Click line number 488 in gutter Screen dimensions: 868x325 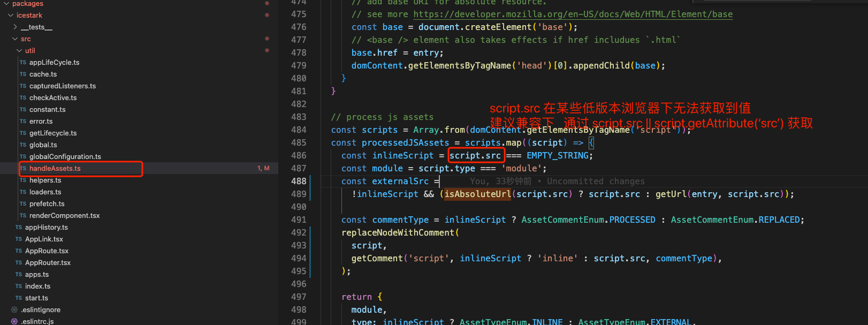pyautogui.click(x=299, y=181)
